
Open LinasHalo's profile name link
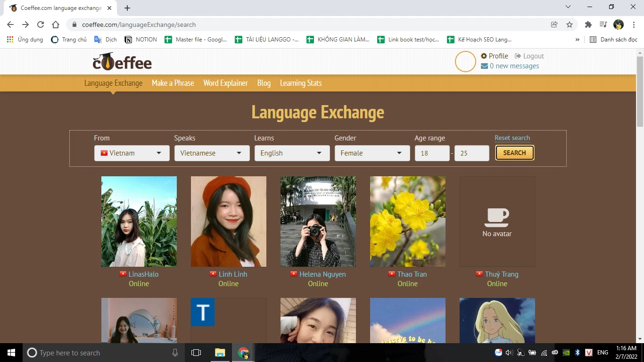[143, 274]
